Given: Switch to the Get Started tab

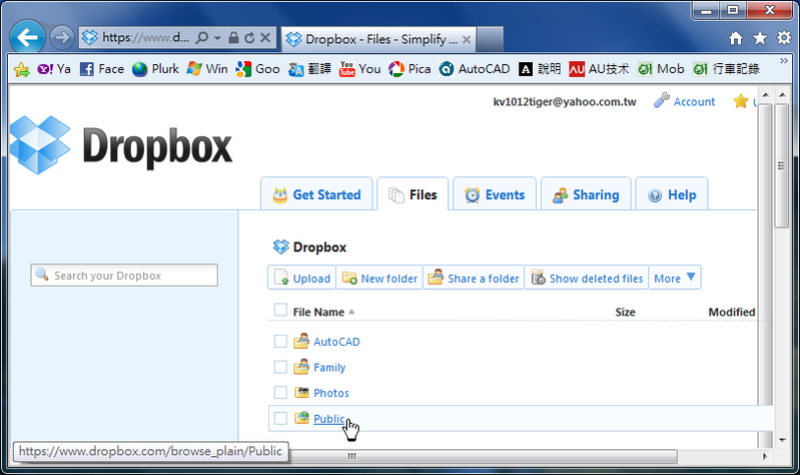Looking at the screenshot, I should [x=317, y=194].
